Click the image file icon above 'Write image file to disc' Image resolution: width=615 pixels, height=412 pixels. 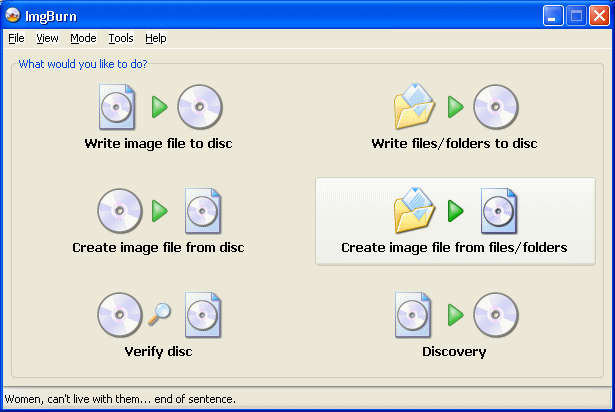pyautogui.click(x=117, y=107)
